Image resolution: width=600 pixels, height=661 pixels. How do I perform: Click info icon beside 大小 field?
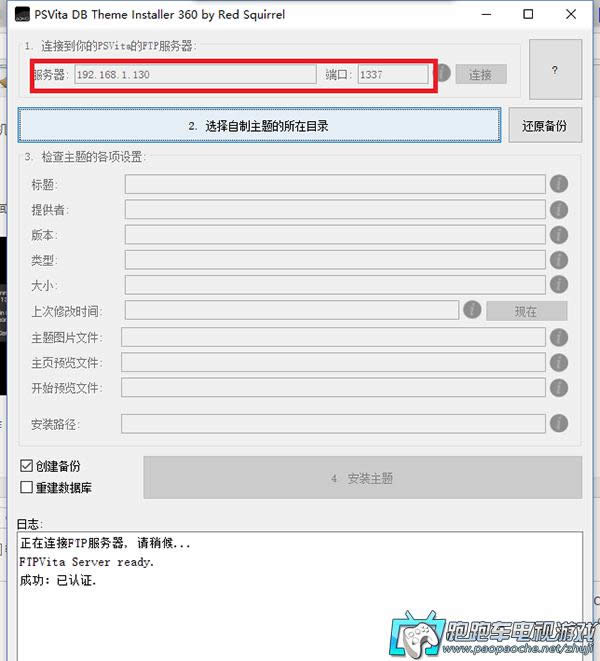559,285
